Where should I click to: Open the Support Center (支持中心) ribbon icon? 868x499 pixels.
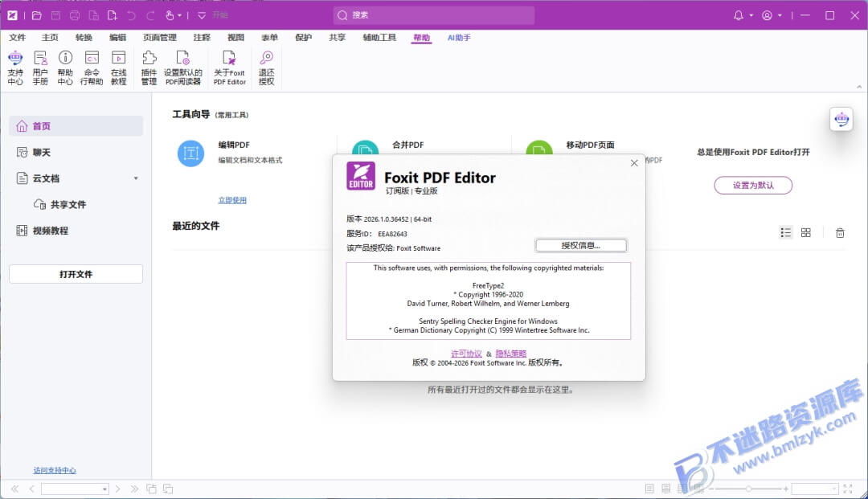point(15,67)
